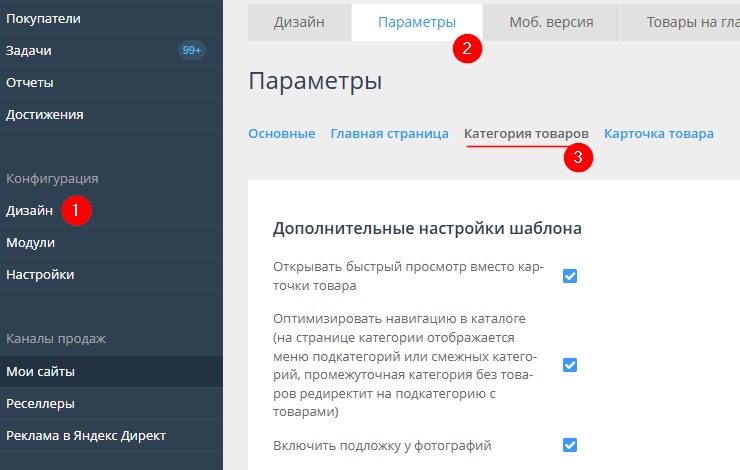Go to Отчеты in the sidebar
The height and width of the screenshot is (470, 740).
[30, 82]
